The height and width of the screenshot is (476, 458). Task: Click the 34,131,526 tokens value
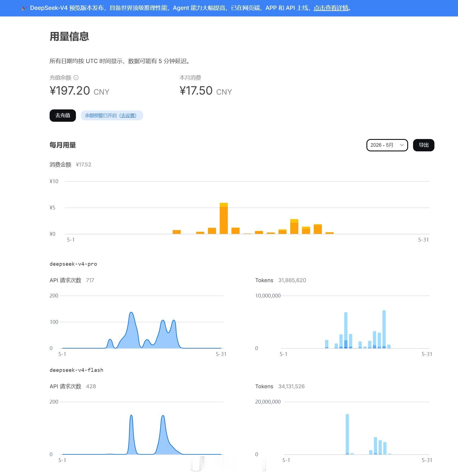tap(291, 386)
